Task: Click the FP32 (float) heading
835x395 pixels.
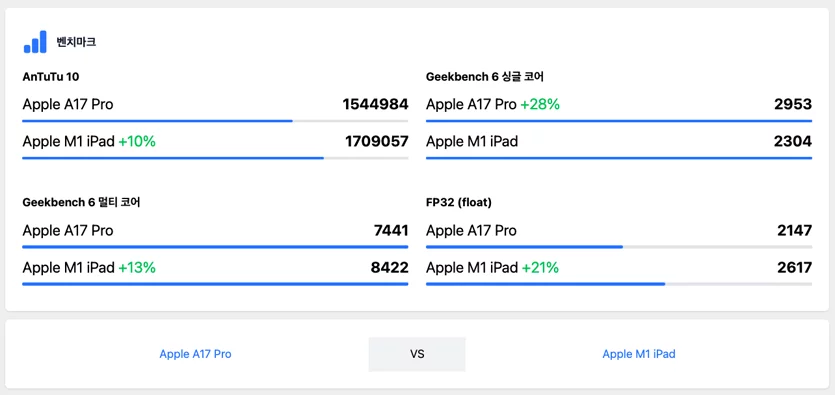Action: (459, 202)
